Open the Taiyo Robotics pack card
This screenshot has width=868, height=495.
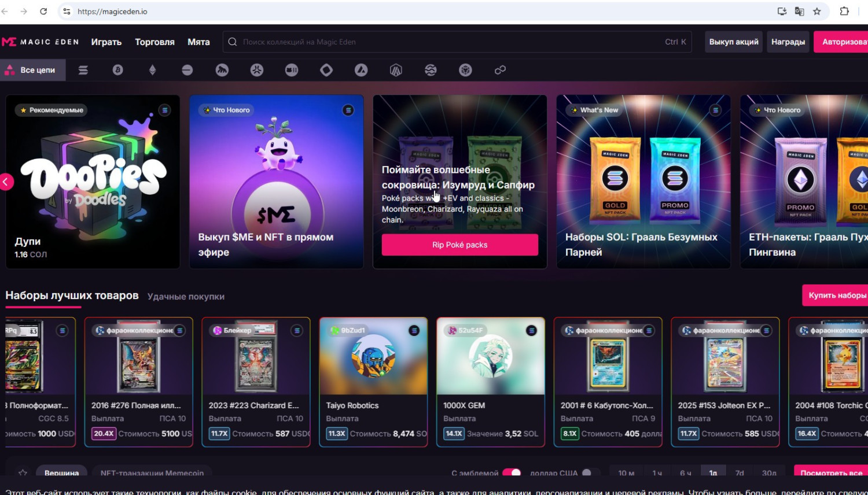tap(373, 382)
